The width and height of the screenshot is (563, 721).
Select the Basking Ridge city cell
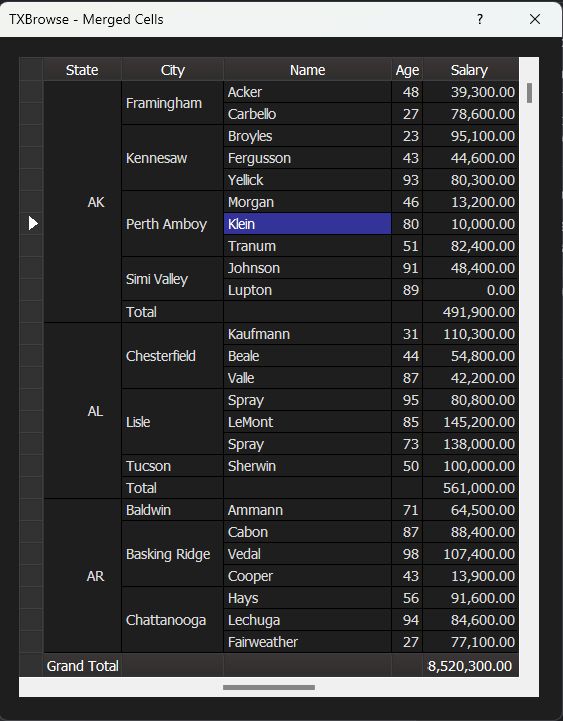click(172, 554)
